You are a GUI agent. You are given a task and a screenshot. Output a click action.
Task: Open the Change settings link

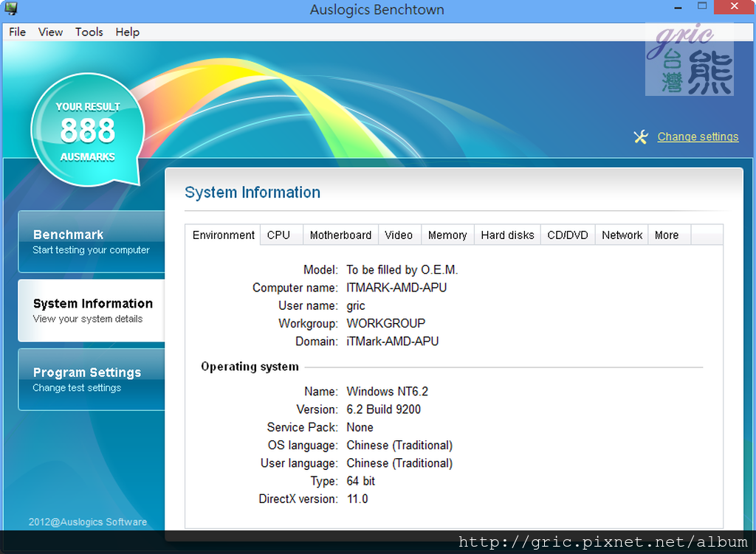[698, 136]
